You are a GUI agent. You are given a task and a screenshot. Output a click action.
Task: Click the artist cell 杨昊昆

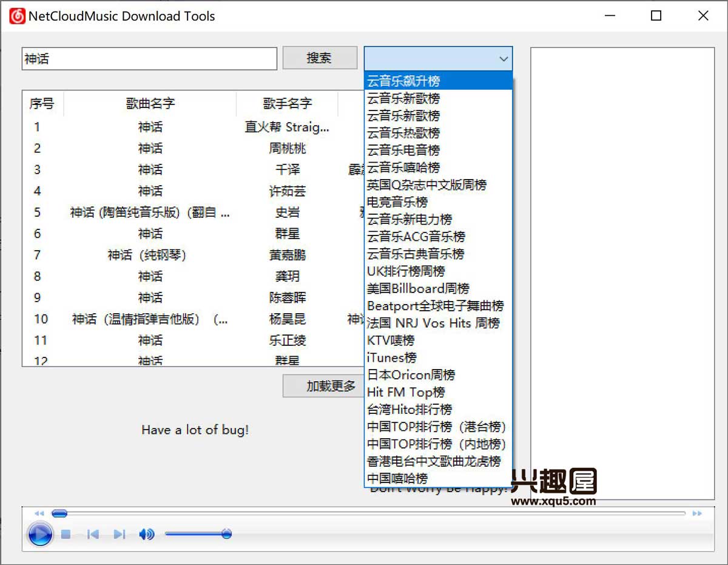pos(288,319)
